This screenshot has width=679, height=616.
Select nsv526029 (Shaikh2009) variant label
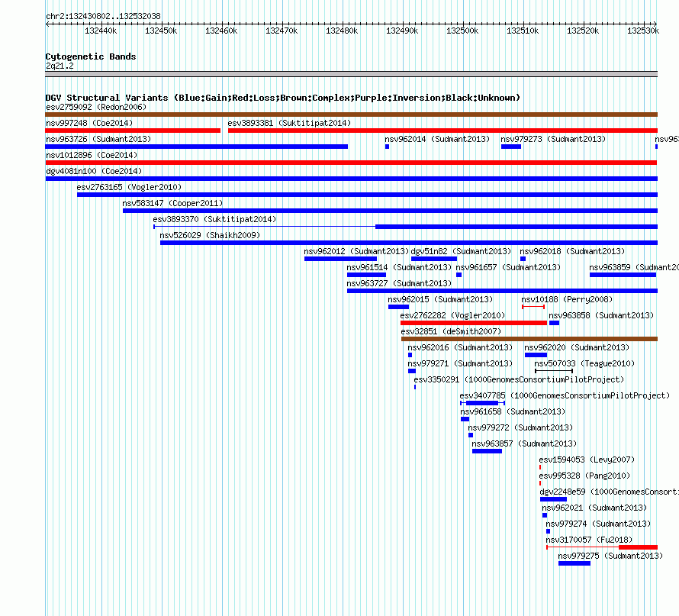210,235
